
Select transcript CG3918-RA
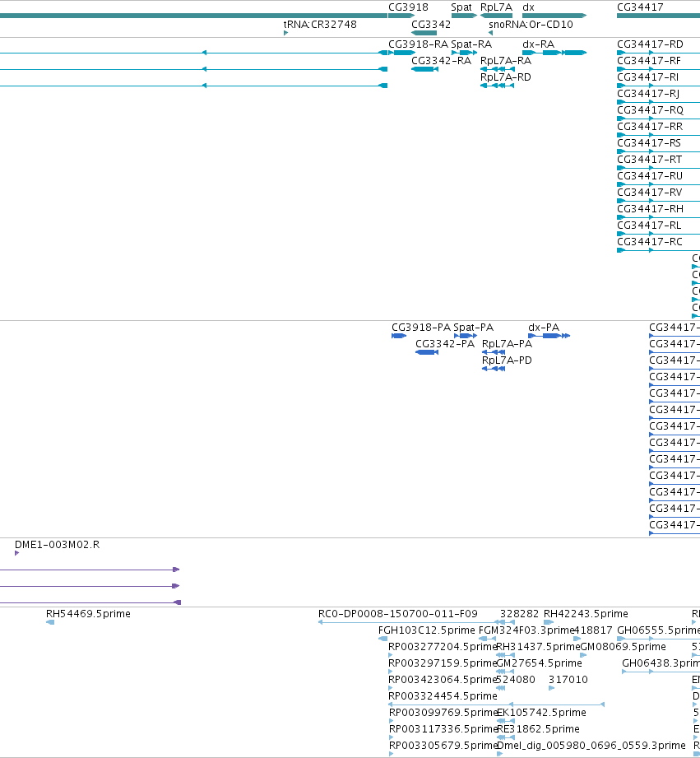tap(401, 53)
